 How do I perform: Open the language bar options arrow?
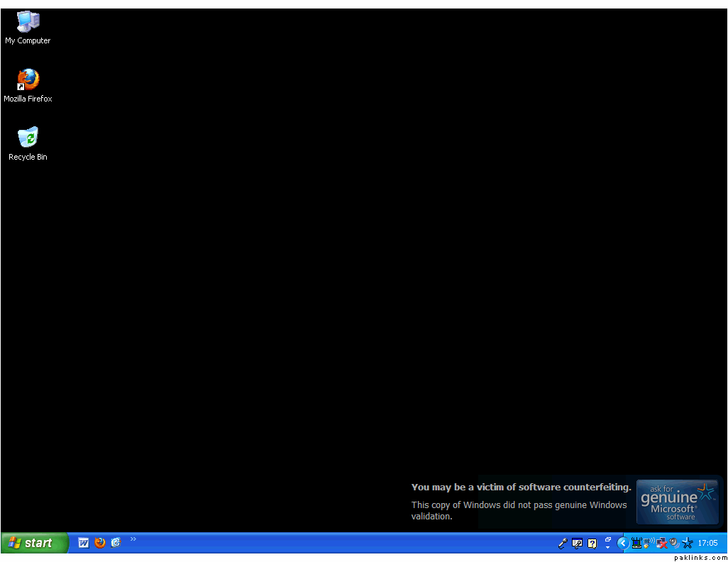608,548
